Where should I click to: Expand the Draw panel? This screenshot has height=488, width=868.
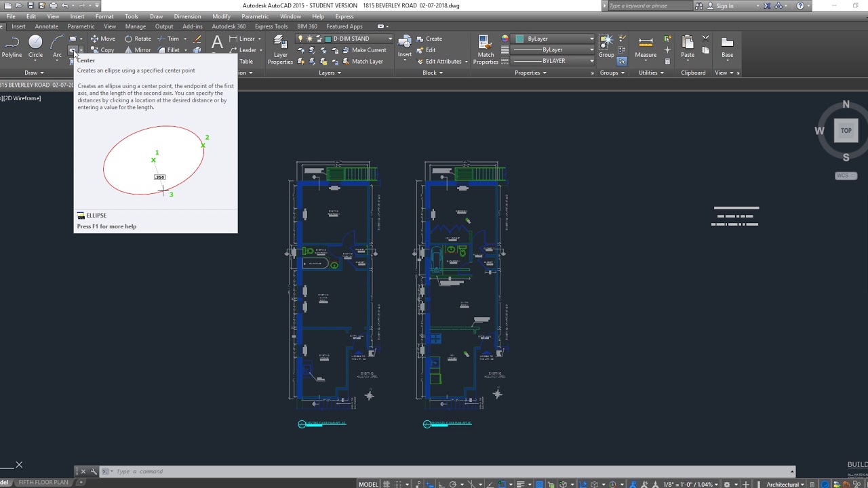tap(34, 73)
